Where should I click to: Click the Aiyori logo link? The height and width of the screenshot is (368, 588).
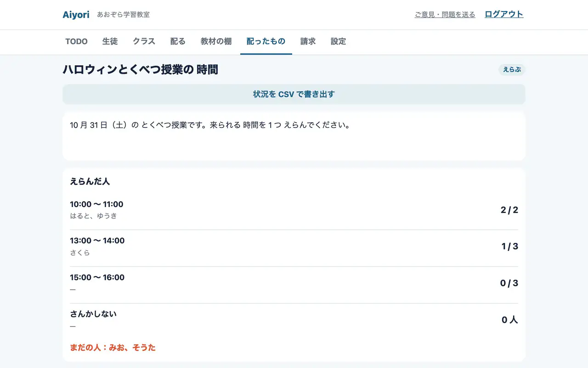coord(76,15)
